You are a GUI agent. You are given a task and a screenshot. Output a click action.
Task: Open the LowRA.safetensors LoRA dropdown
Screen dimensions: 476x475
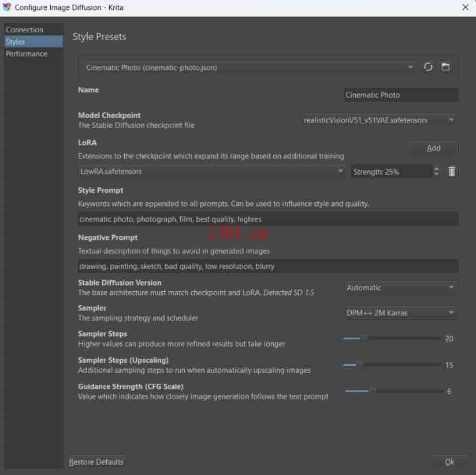click(211, 172)
